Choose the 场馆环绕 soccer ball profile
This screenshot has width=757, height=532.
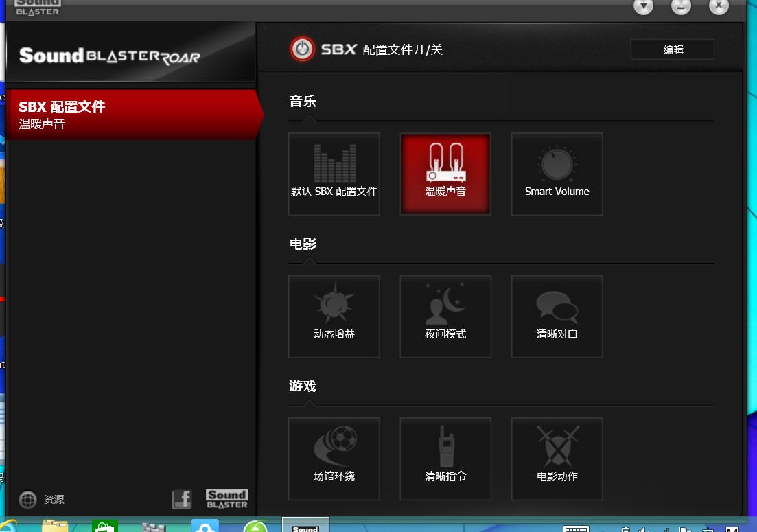point(334,459)
